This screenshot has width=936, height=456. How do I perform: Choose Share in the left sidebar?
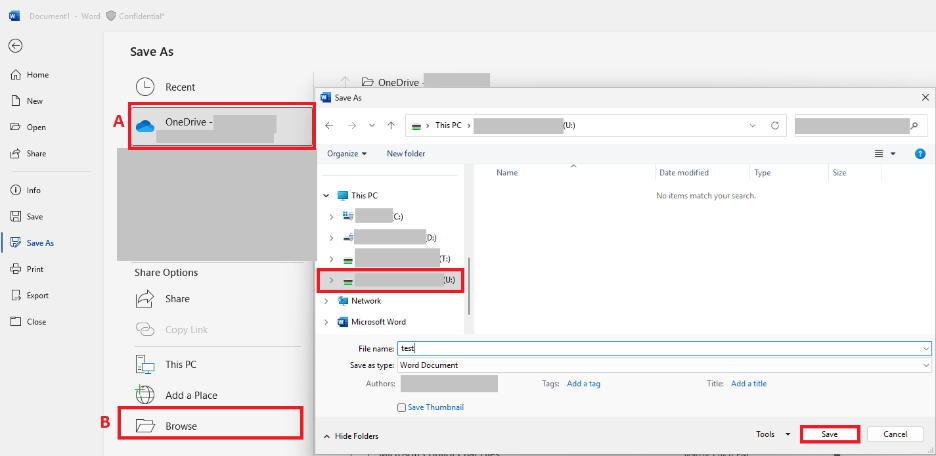(28, 153)
